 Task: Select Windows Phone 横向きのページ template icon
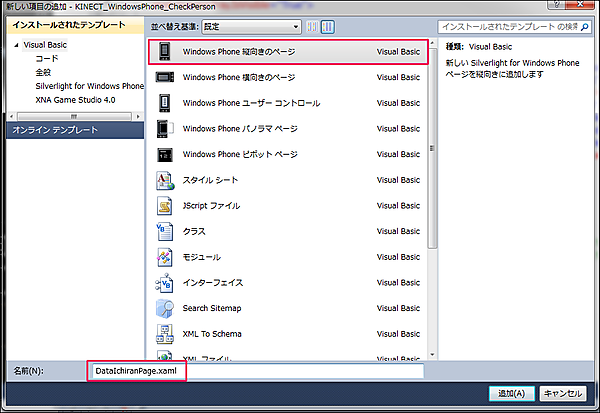[x=165, y=77]
